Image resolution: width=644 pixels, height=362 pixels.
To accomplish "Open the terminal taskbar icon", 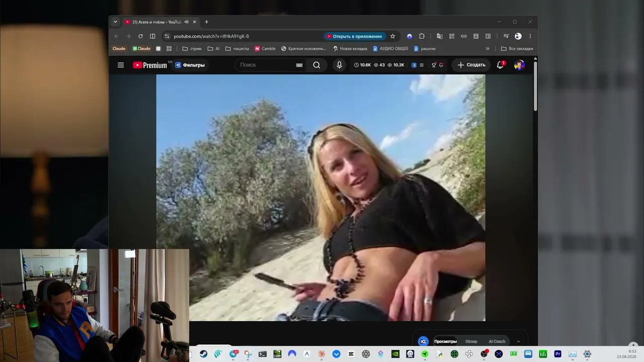I will pyautogui.click(x=263, y=354).
